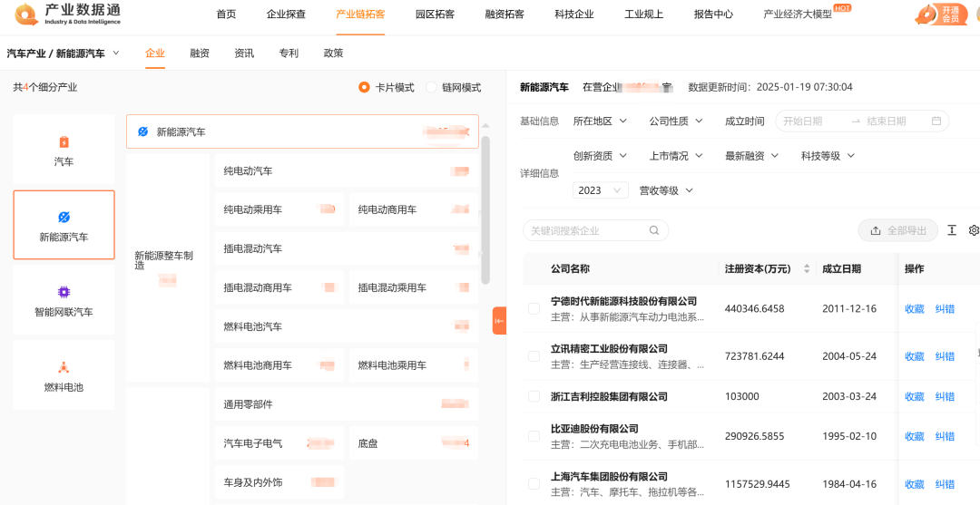Open the 2023 year dropdown

[601, 190]
